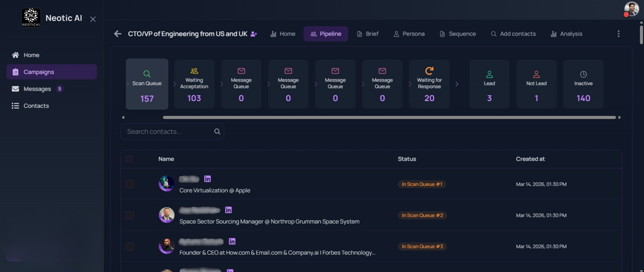This screenshot has width=644, height=272.
Task: Click the campaign title CTO/VP of Engineering
Action: point(188,34)
